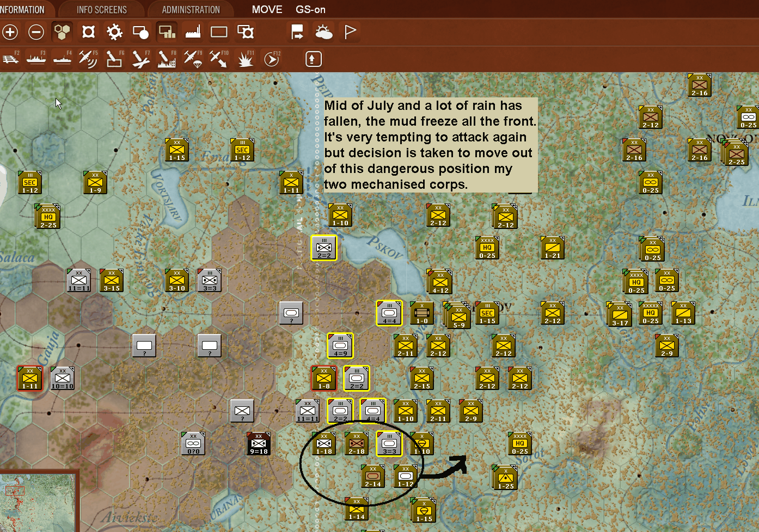Viewport: 759px width, 532px height.
Task: Zoom in the map with the plus icon
Action: [10, 32]
